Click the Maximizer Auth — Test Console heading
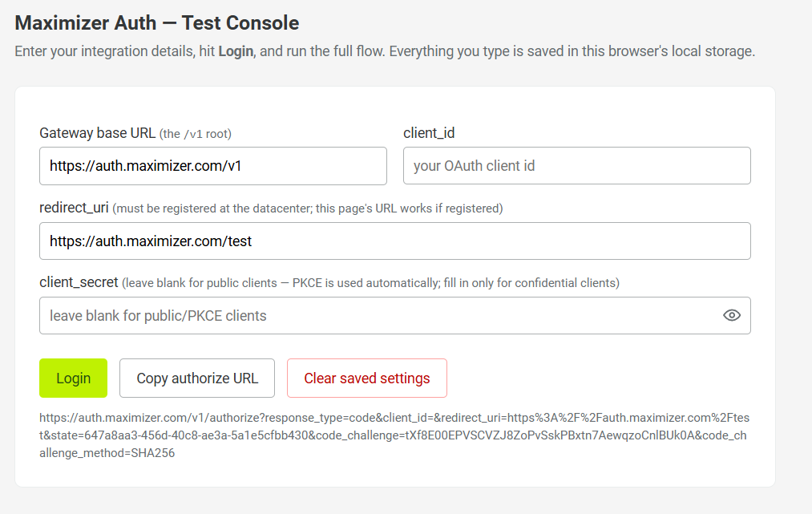Image resolution: width=812 pixels, height=514 pixels. coord(157,22)
